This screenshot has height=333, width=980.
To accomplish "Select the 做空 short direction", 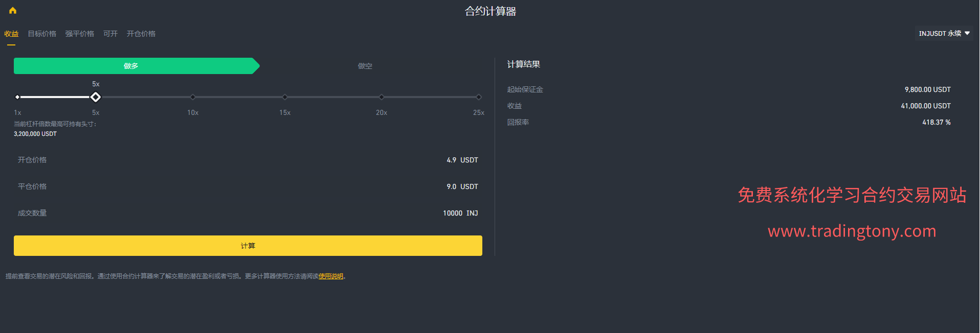I will pos(365,66).
